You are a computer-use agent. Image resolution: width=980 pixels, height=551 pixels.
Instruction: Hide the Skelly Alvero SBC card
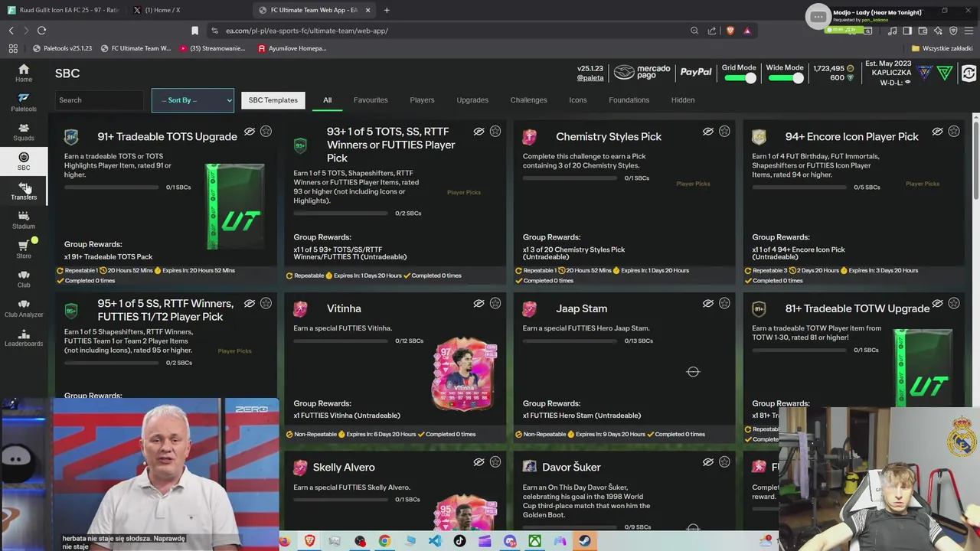coord(479,462)
